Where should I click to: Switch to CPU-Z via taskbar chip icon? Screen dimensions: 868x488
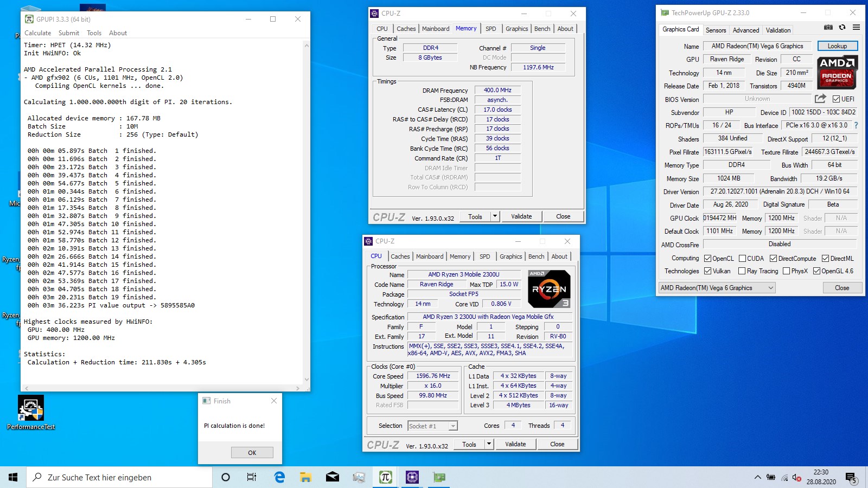[x=412, y=477]
